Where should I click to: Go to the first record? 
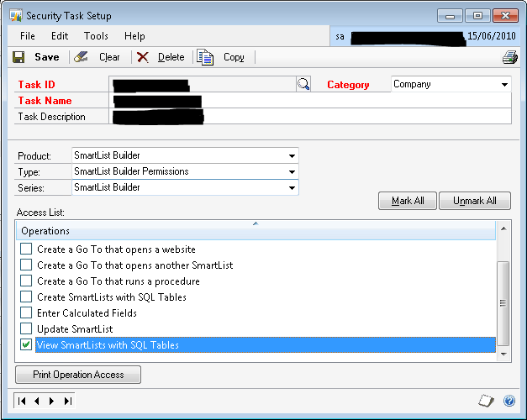tap(22, 402)
